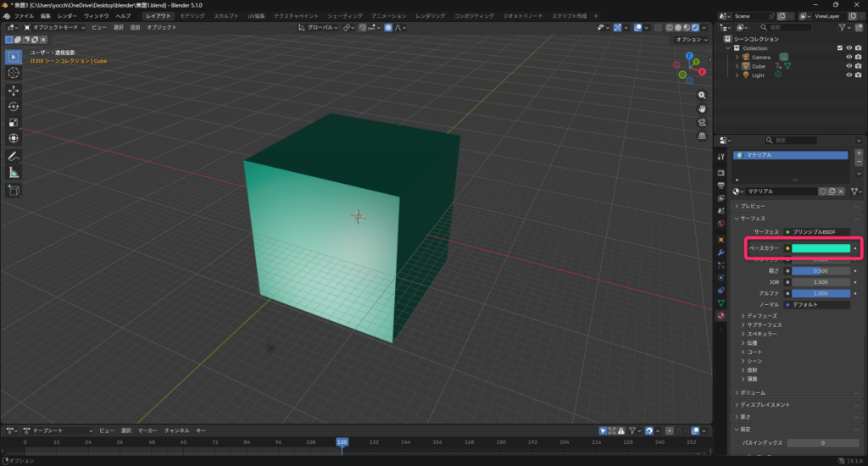
Task: Click the ベースカラー teal color swatch
Action: click(x=821, y=248)
